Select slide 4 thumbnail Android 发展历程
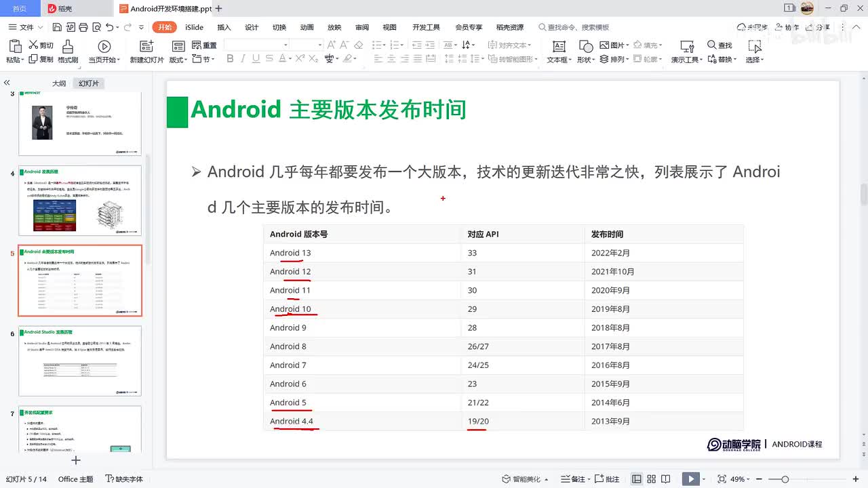Screen dimensions: 868x488 point(80,201)
